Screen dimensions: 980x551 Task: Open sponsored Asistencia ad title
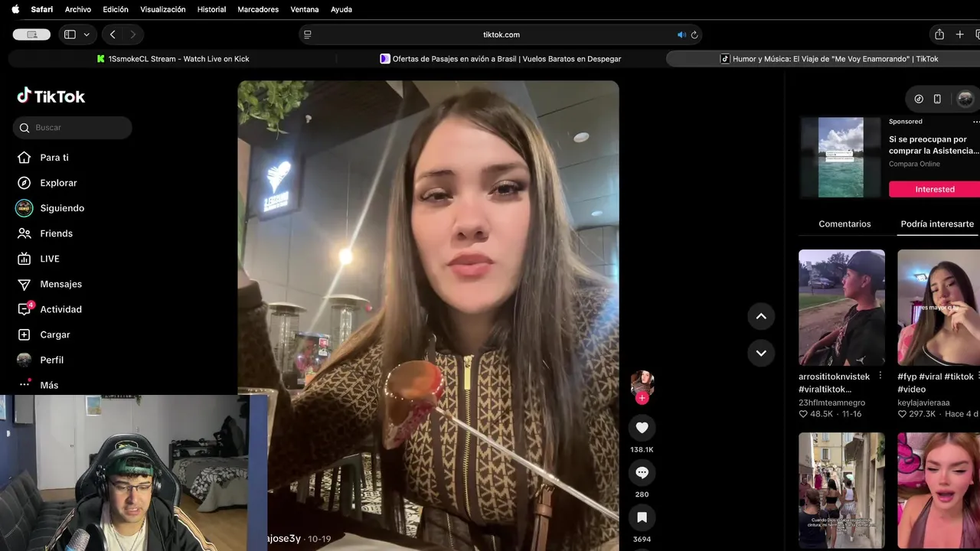tap(934, 145)
